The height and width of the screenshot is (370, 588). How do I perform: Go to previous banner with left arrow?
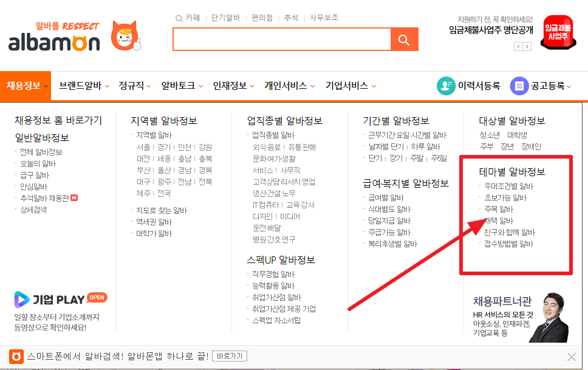click(x=518, y=47)
